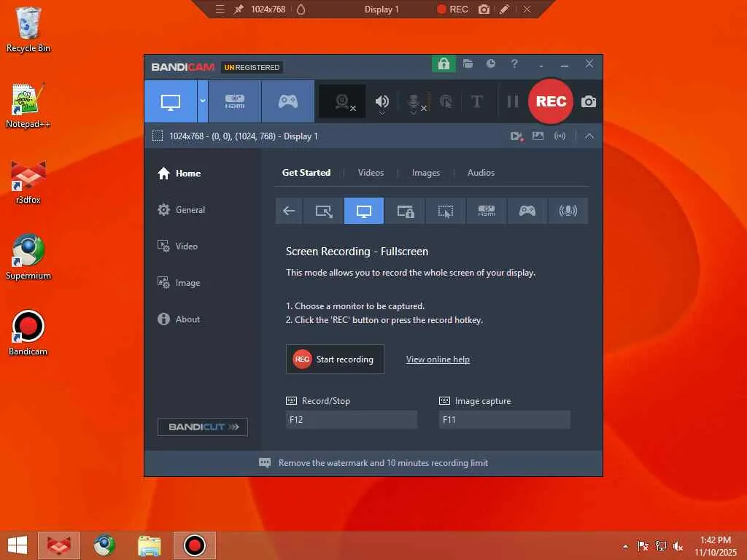Toggle the text overlay T icon

(x=476, y=101)
